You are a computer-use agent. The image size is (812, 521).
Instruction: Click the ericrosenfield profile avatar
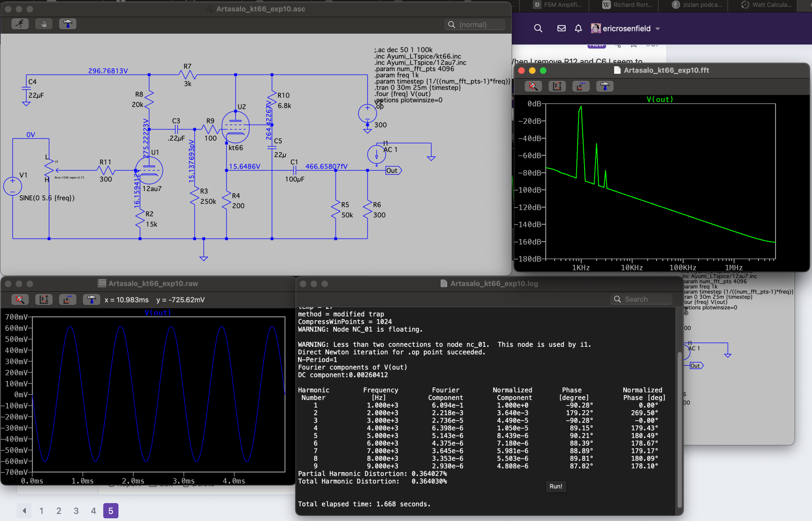596,28
